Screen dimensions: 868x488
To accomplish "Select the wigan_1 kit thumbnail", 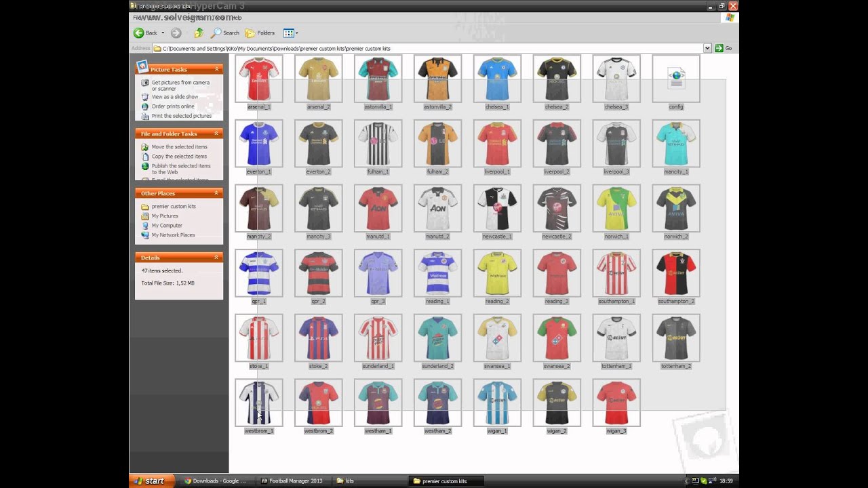I will coord(497,403).
